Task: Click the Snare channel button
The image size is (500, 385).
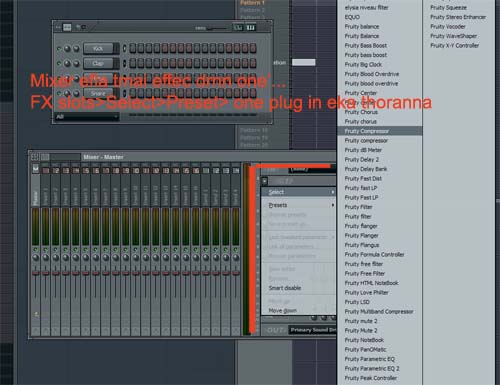Action: pos(98,94)
